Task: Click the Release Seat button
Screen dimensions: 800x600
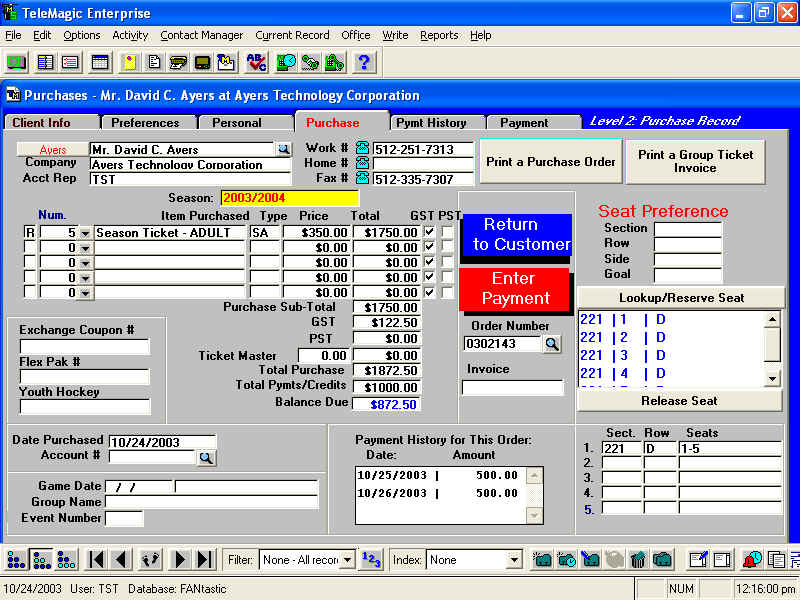Action: 679,401
